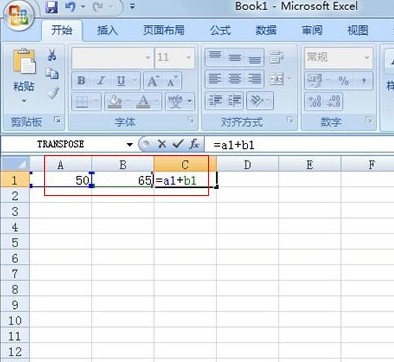Expand the Name Box dropdown arrow
The image size is (394, 362).
pos(130,144)
